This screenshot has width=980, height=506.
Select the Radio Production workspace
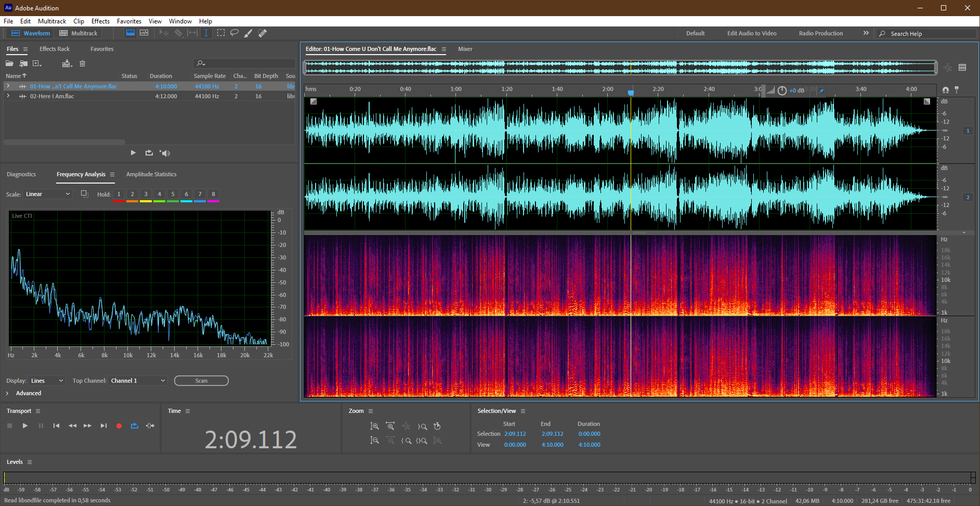pyautogui.click(x=821, y=33)
